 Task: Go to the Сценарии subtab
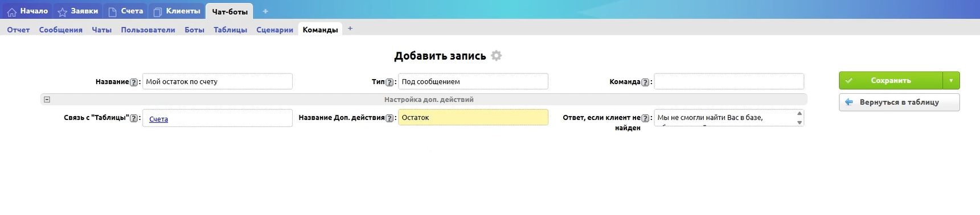tap(274, 30)
